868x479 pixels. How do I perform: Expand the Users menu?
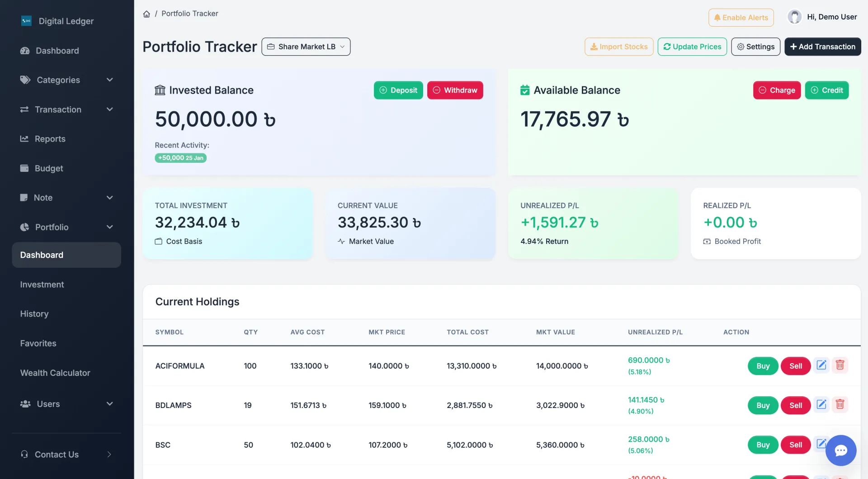tap(66, 404)
